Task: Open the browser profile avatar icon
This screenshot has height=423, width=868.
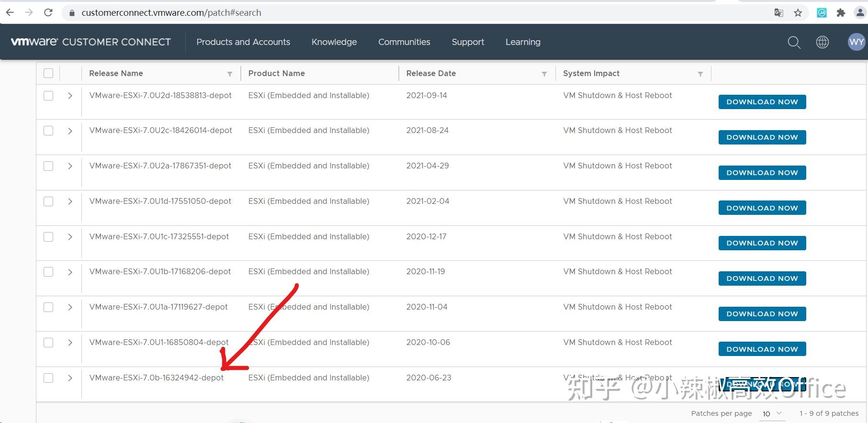Action: (x=860, y=13)
